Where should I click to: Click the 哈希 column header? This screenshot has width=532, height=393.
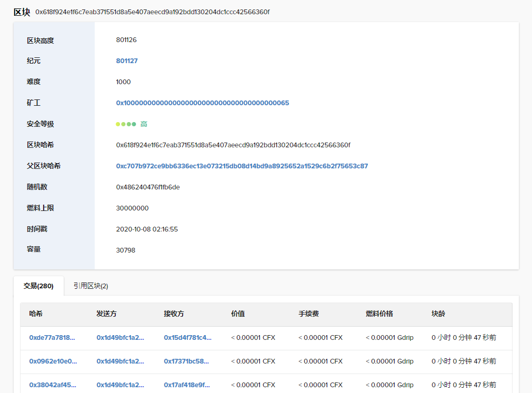(36, 314)
